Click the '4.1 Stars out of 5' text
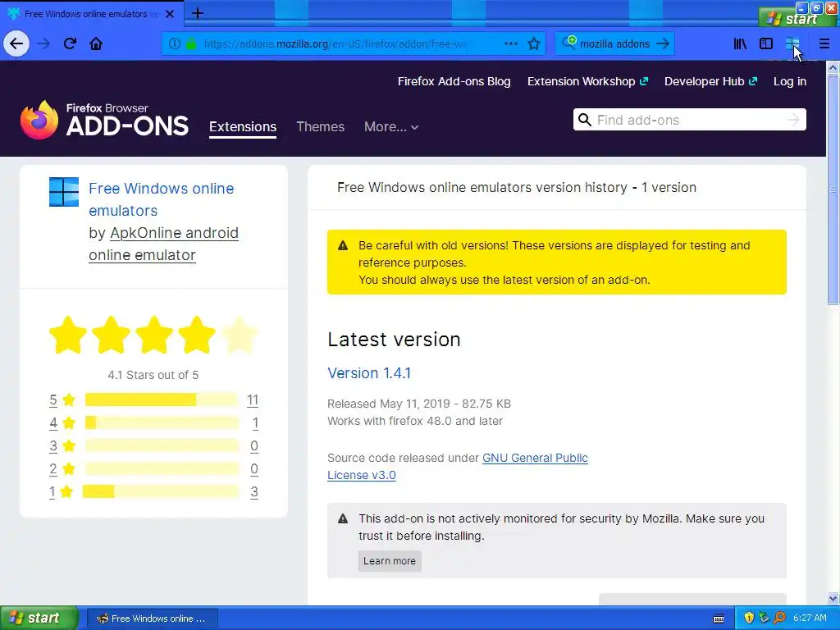The image size is (840, 630). (153, 375)
